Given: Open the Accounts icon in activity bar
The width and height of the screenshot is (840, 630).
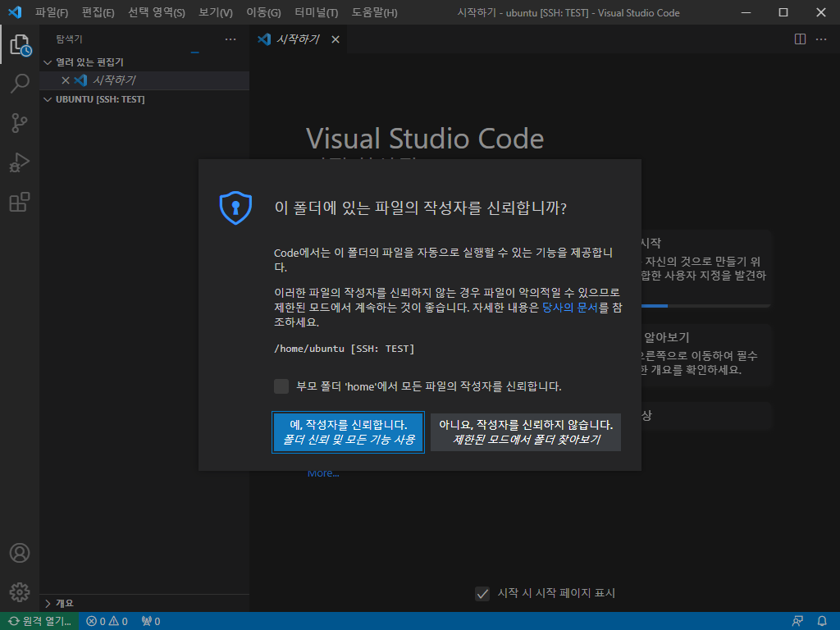Looking at the screenshot, I should [20, 553].
